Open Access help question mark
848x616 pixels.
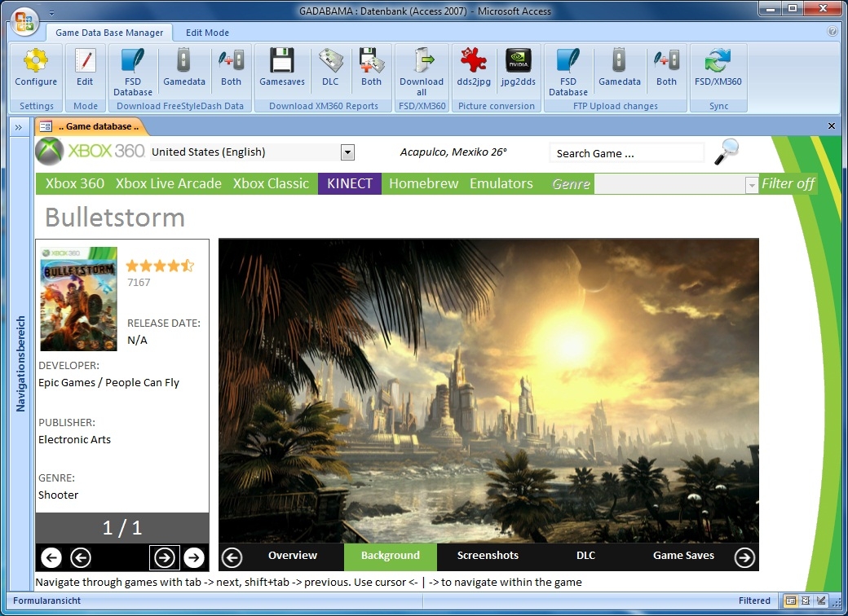point(833,31)
